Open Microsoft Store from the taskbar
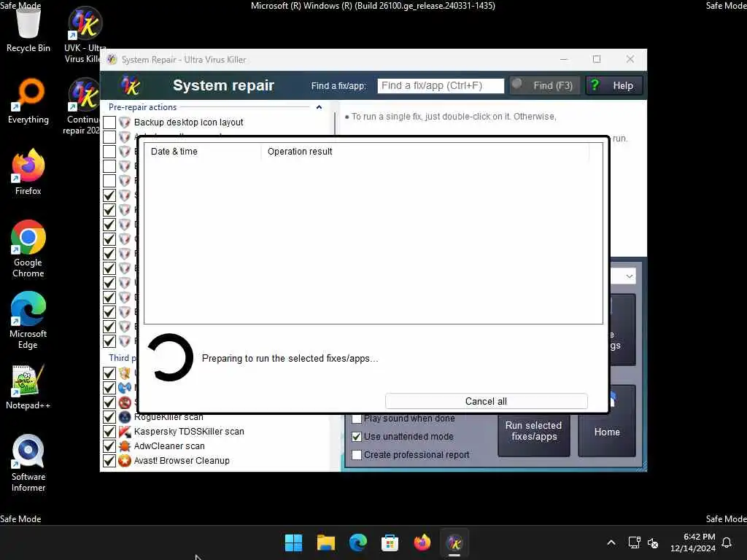This screenshot has width=747, height=560. point(390,542)
